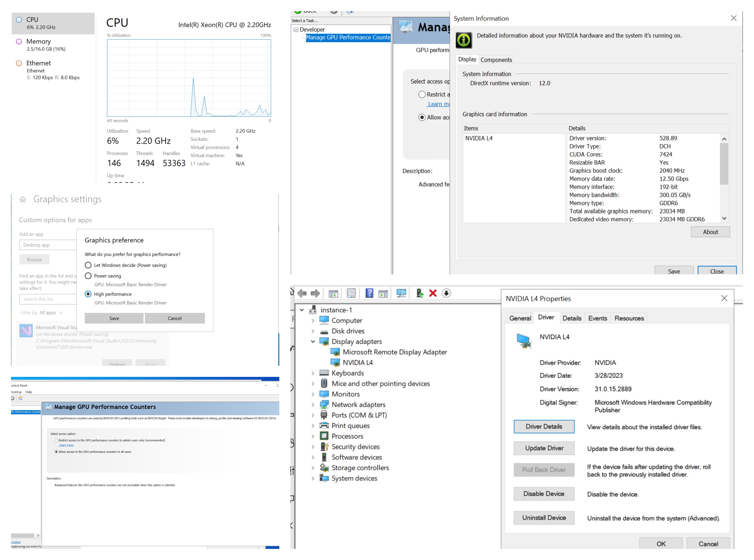The width and height of the screenshot is (754, 560).
Task: Click the Update driver toolbar icon
Action: [420, 293]
